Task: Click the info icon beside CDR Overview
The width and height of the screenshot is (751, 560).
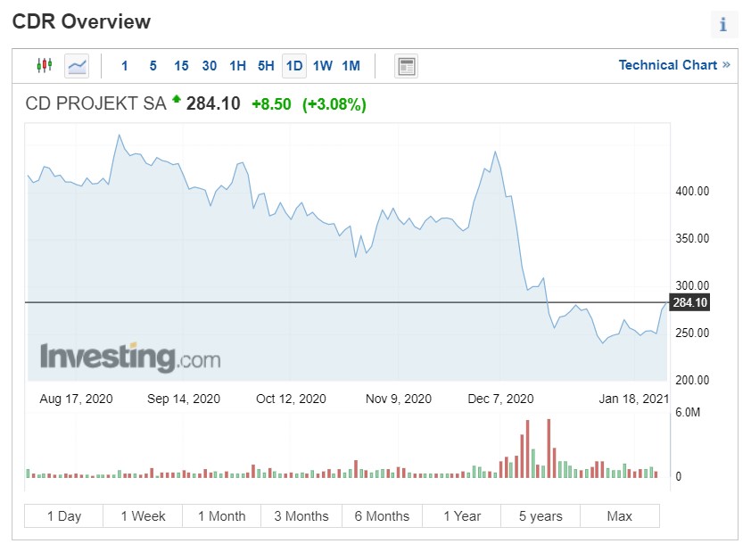Action: click(723, 24)
